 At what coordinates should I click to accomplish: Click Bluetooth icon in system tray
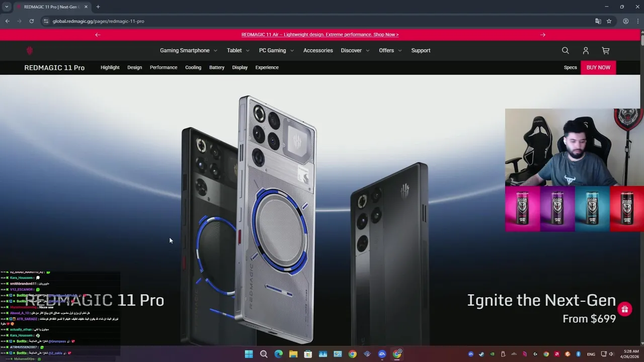578,354
